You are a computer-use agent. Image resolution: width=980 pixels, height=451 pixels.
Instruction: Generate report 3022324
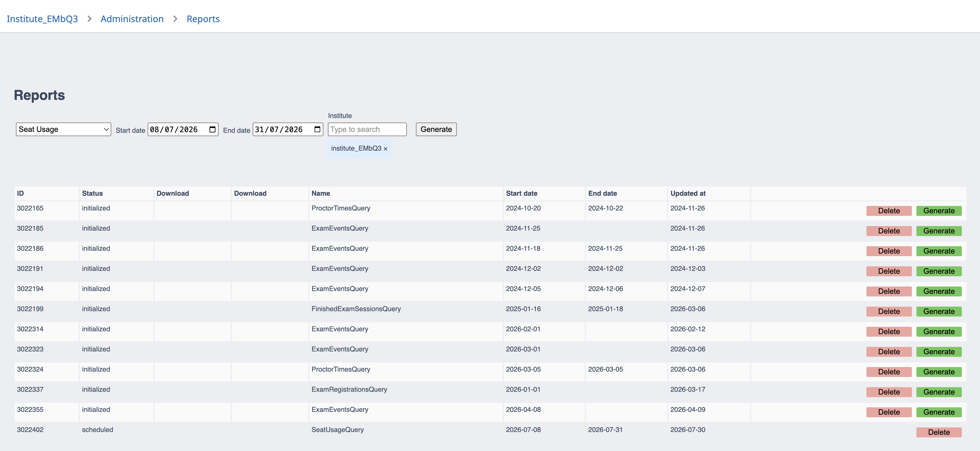(x=939, y=372)
